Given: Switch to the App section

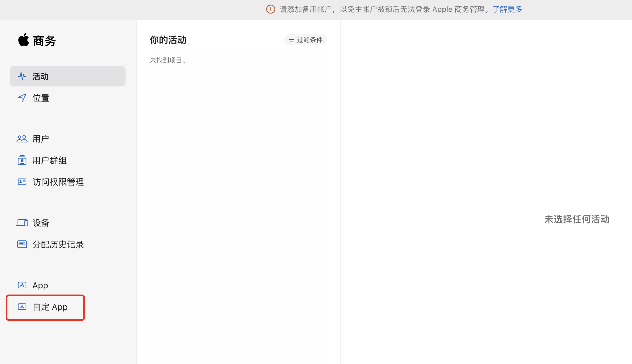Looking at the screenshot, I should 40,285.
